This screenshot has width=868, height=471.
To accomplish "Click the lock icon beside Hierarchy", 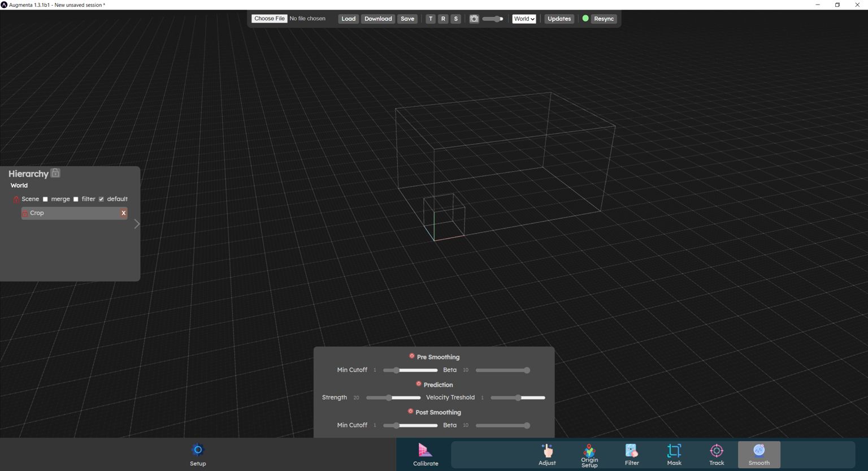I will (55, 172).
